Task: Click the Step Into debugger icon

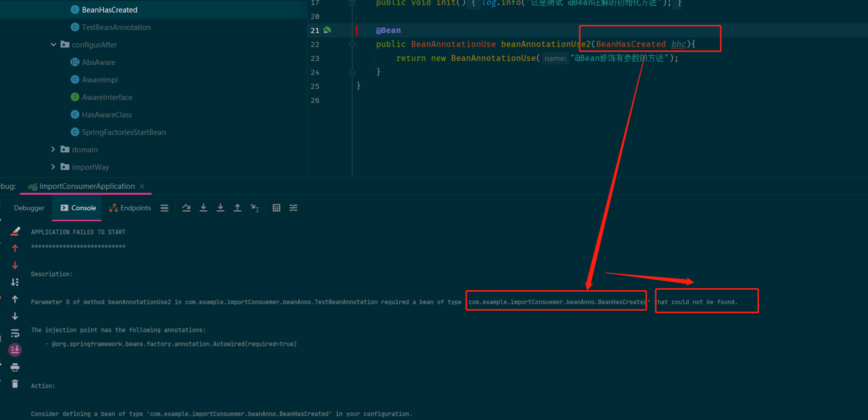Action: 203,208
